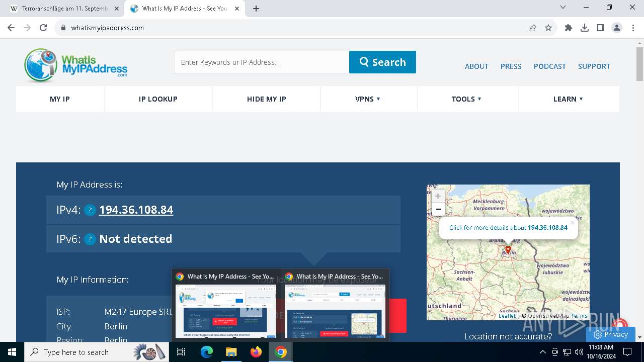The image size is (644, 362).
Task: Click the browser back arrow
Action: click(x=11, y=28)
